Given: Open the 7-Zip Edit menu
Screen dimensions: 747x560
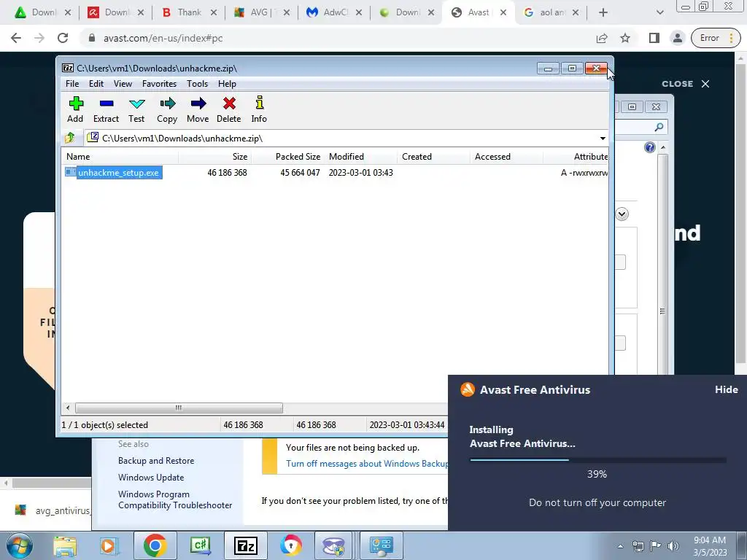Looking at the screenshot, I should (96, 84).
